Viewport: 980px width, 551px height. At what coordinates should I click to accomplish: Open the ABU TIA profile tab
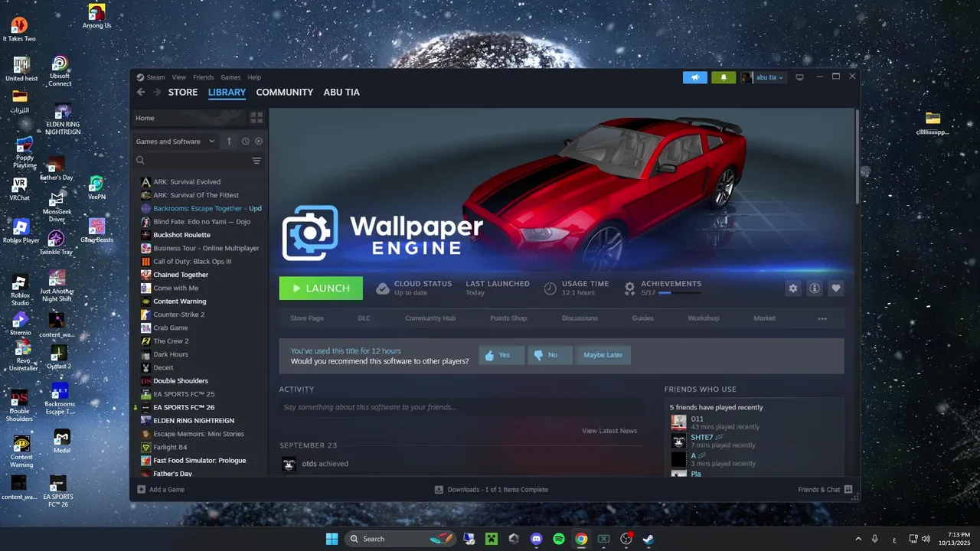341,92
